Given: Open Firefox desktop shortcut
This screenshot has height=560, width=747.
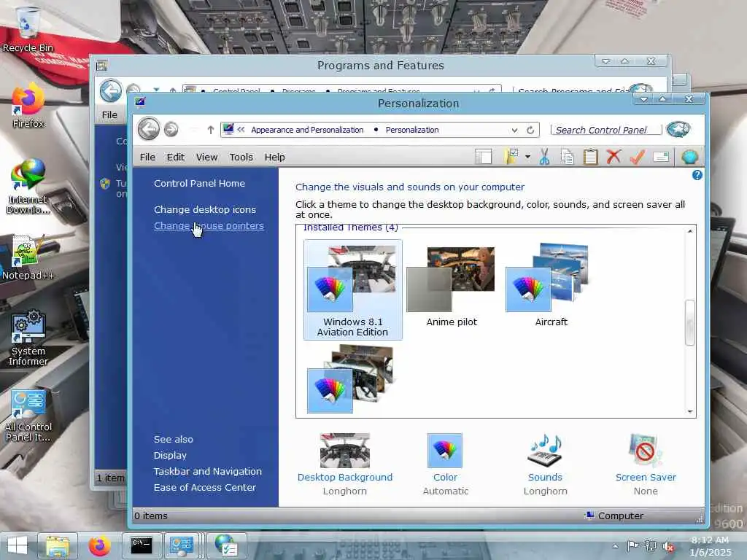Looking at the screenshot, I should pos(28,105).
